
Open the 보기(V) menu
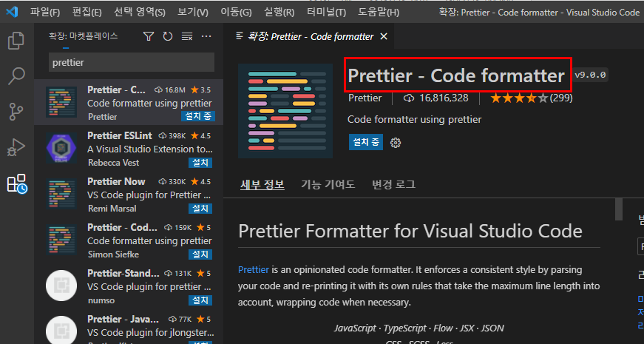(x=193, y=13)
